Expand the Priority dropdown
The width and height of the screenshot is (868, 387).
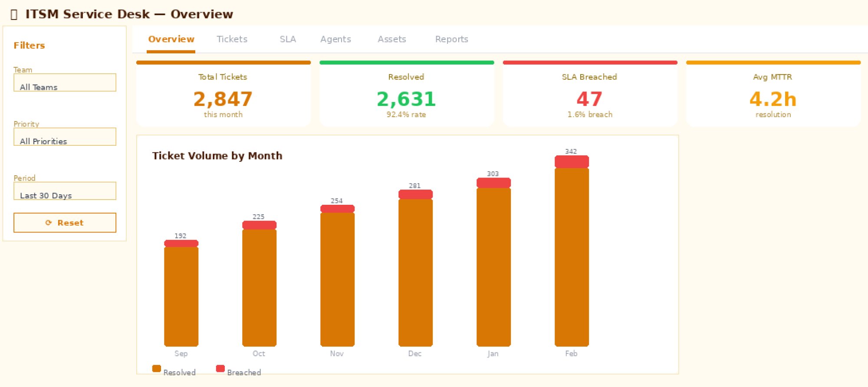(65, 137)
